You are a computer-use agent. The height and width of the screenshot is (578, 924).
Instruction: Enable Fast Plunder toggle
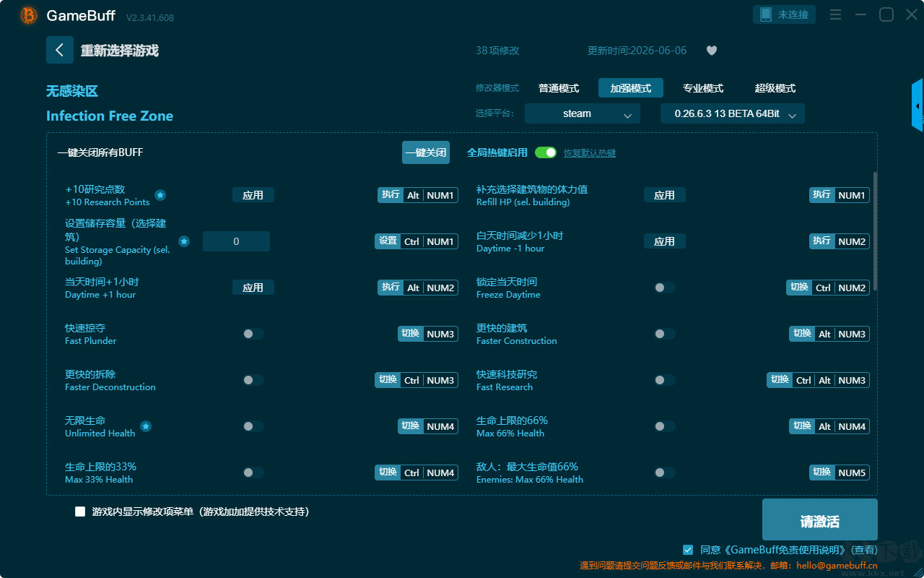253,334
